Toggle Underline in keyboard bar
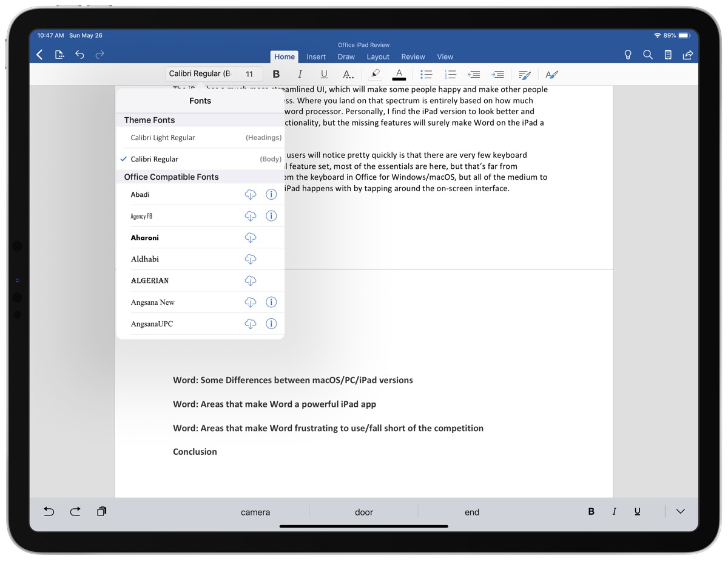Image resolution: width=728 pixels, height=561 pixels. [x=637, y=512]
